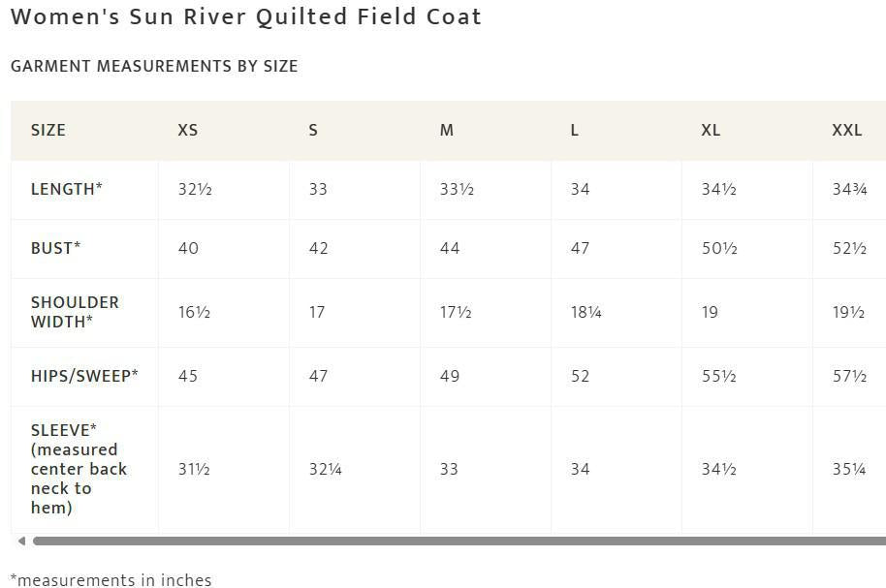Click the M size column header
Screen dimensions: 886x588
447,130
